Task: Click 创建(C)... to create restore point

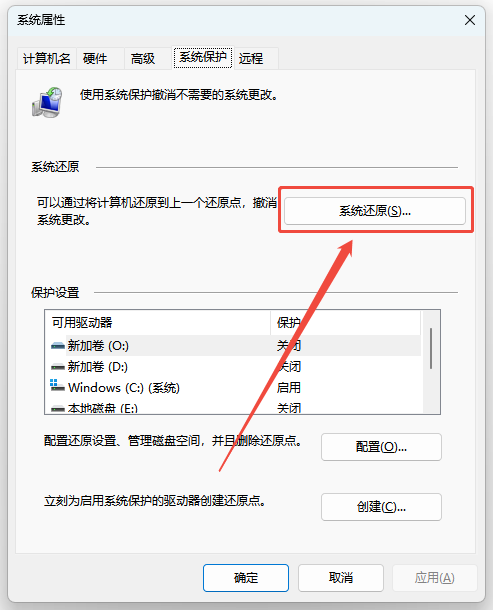Action: pyautogui.click(x=381, y=507)
